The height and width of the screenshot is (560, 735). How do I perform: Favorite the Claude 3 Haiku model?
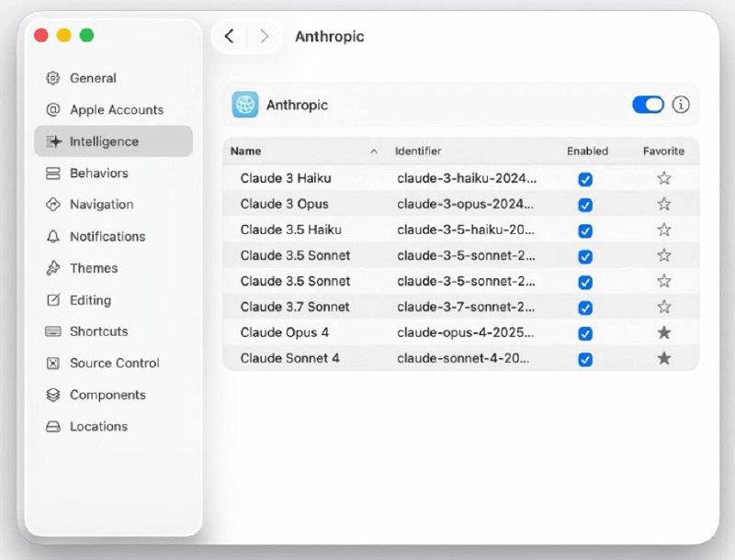point(663,178)
